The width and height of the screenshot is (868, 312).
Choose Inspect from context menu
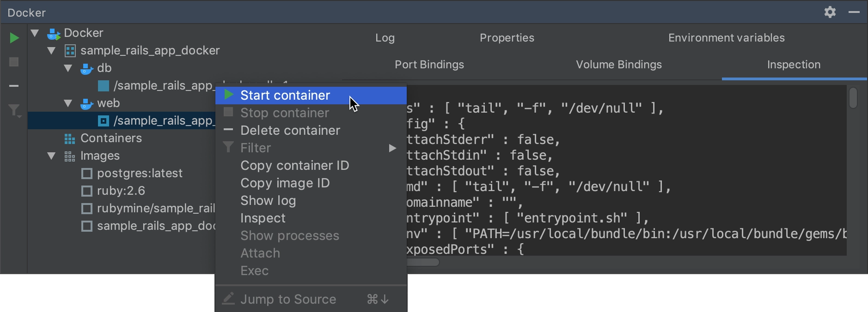(311, 218)
